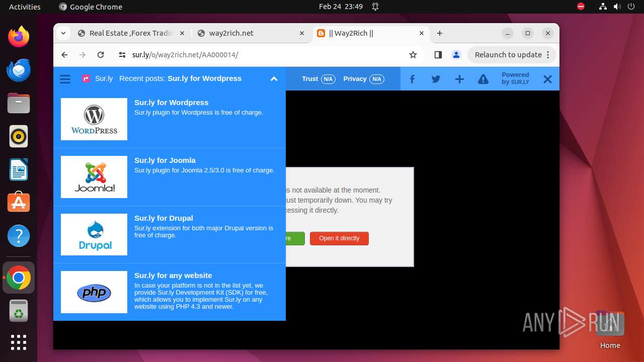Close the Real Estate tab
The height and width of the screenshot is (362, 644).
182,33
